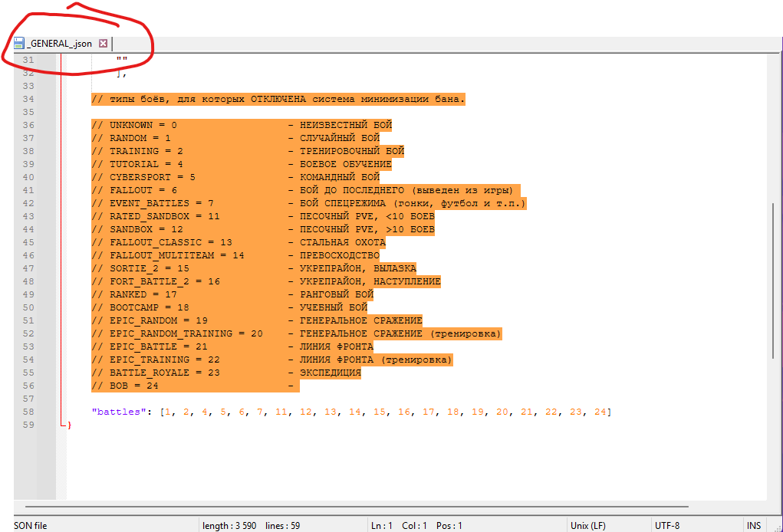This screenshot has width=783, height=532.
Task: Click the horizontal scrollbar thumb
Action: tap(357, 507)
